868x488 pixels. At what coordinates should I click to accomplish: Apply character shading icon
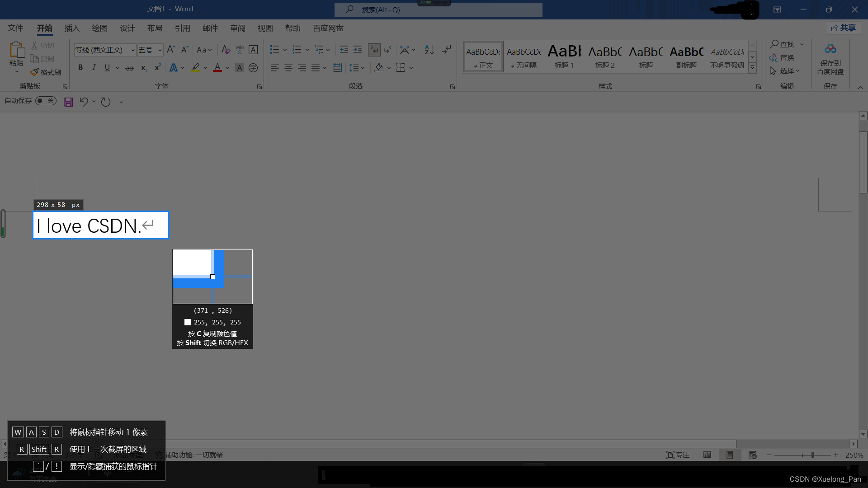point(240,68)
